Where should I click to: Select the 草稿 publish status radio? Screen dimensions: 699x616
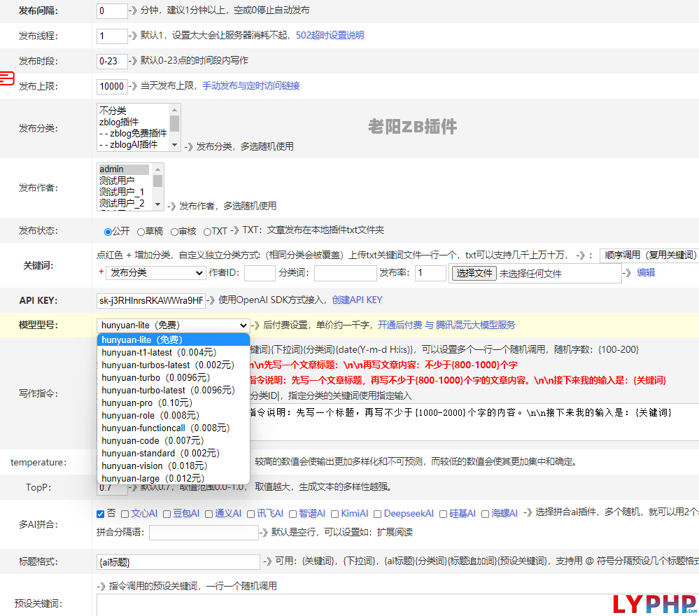pos(141,232)
